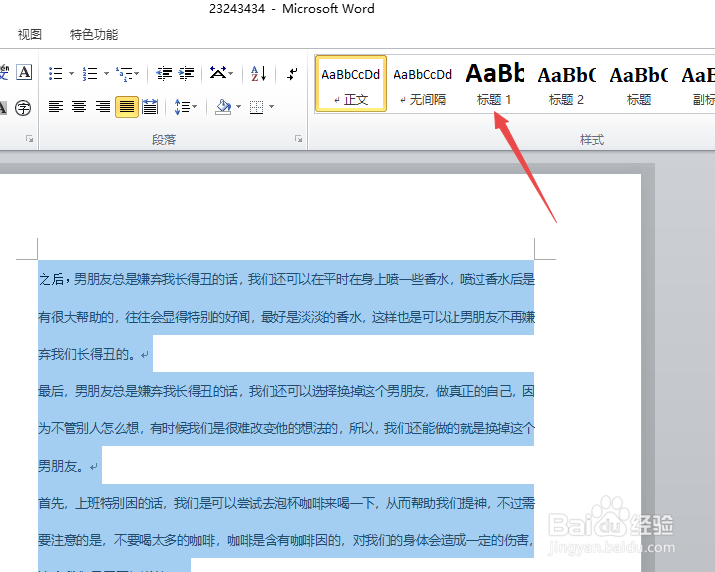Align text to the right
The image size is (715, 572).
103,107
